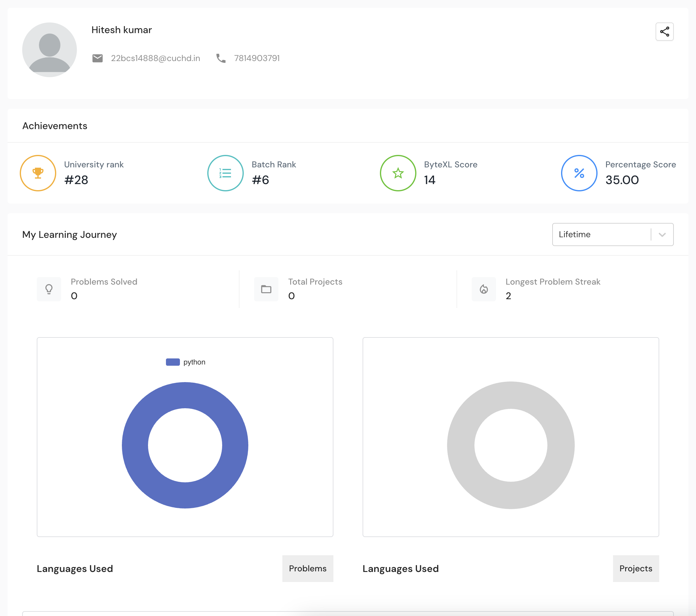696x616 pixels.
Task: Click the python legend color swatch
Action: click(173, 362)
